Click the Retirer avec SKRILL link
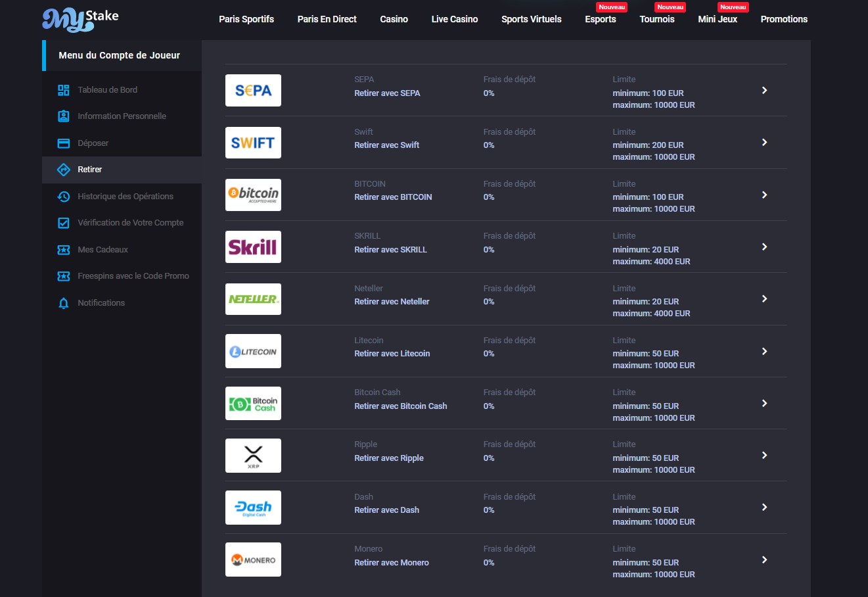The width and height of the screenshot is (868, 597). click(x=390, y=250)
